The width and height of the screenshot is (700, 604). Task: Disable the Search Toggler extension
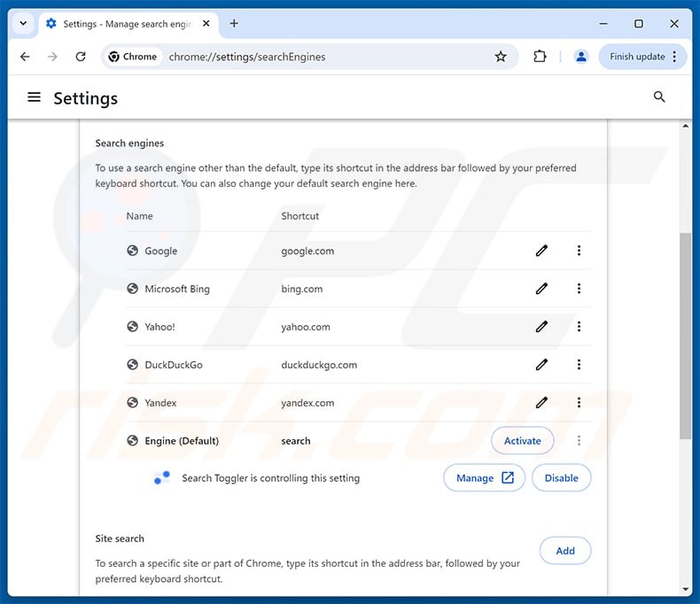pyautogui.click(x=561, y=477)
